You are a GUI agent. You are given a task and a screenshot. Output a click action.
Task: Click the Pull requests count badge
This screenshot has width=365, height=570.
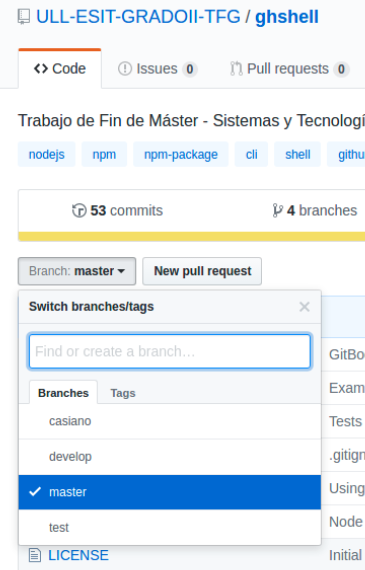341,69
